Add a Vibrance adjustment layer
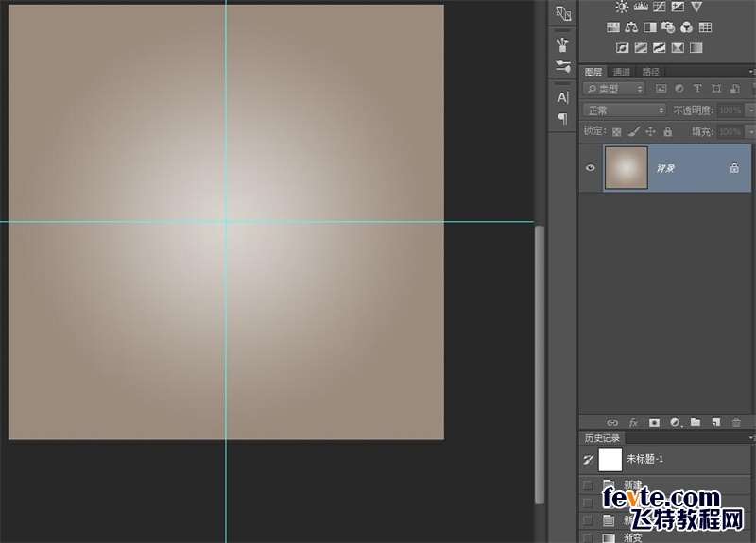Image resolution: width=756 pixels, height=543 pixels. tap(696, 7)
